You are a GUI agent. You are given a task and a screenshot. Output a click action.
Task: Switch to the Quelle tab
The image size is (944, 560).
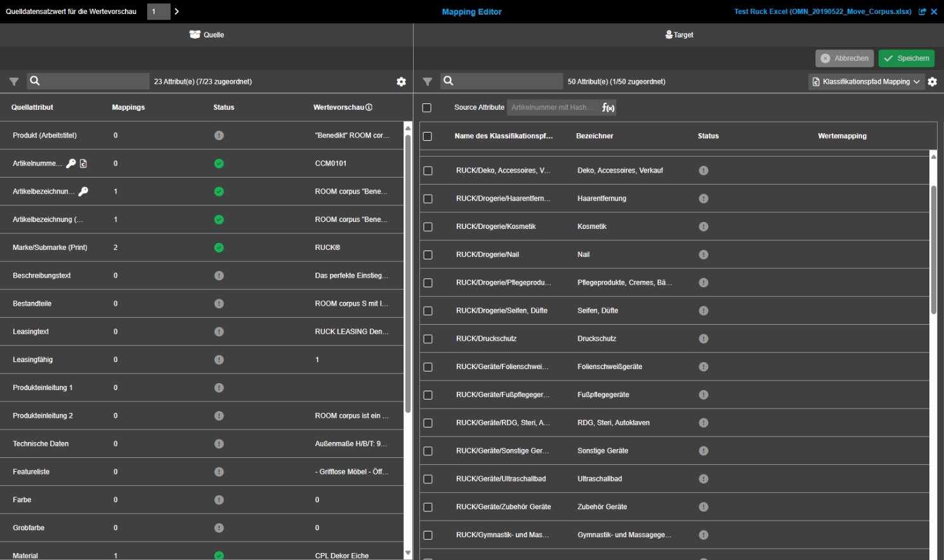[207, 35]
